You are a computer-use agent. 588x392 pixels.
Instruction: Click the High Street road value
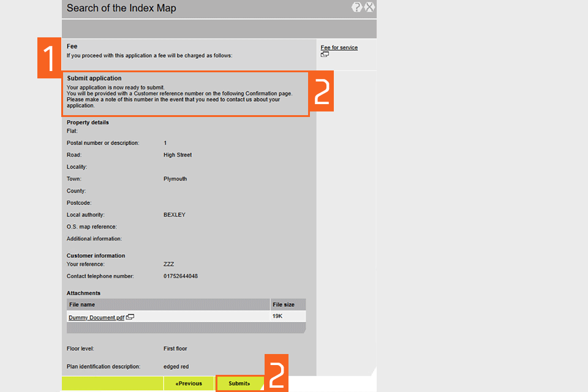click(x=178, y=155)
